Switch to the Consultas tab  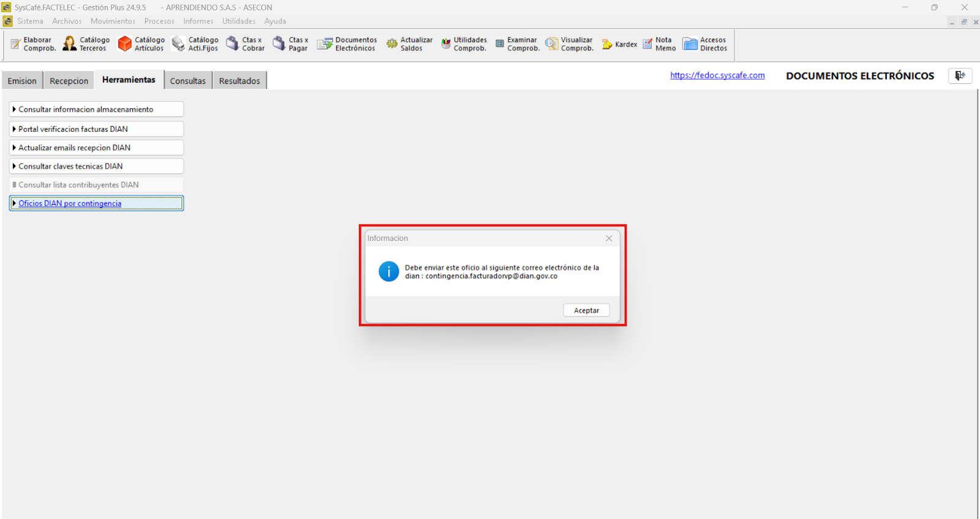[x=188, y=81]
